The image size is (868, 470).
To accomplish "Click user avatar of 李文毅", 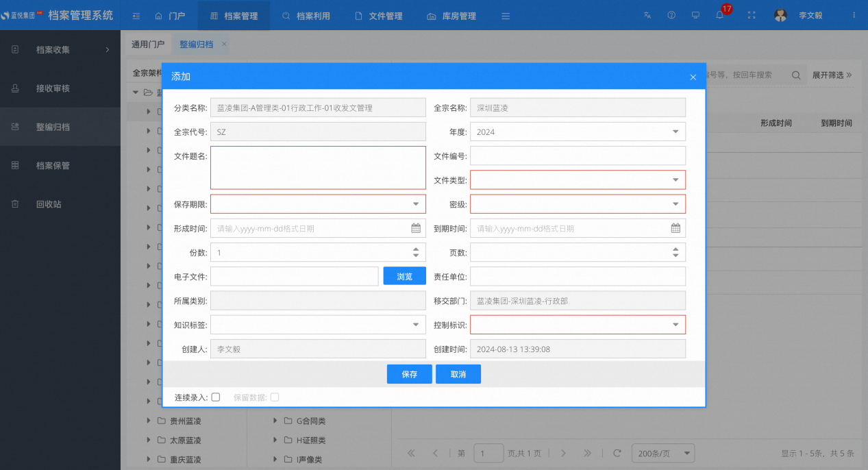I will [x=780, y=15].
